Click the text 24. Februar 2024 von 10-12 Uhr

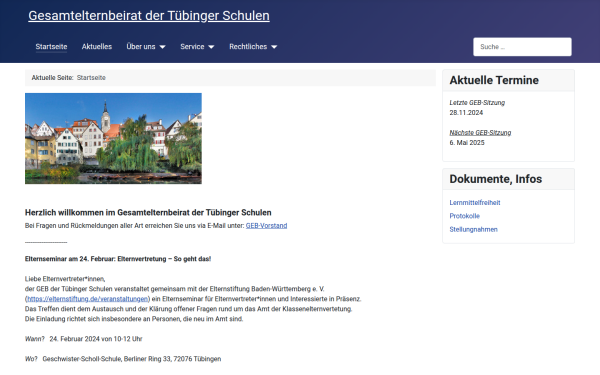96,339
